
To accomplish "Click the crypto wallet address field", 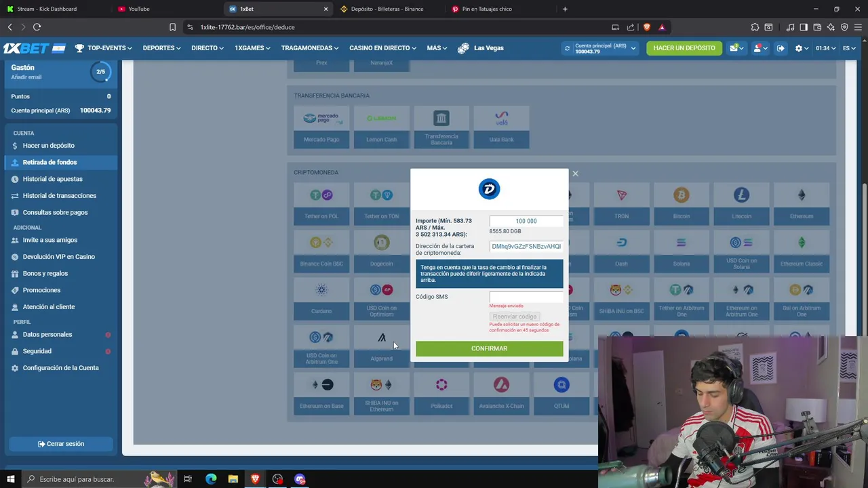I will tap(526, 247).
